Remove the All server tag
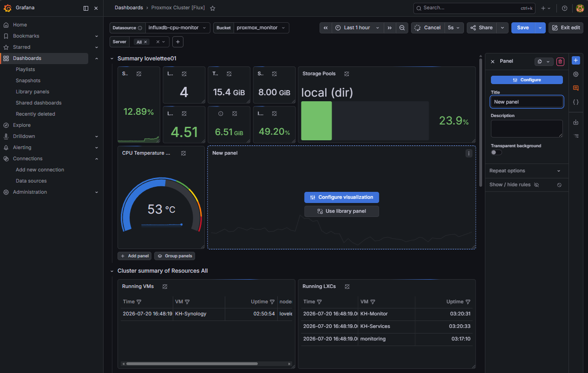The height and width of the screenshot is (373, 588). click(x=145, y=42)
